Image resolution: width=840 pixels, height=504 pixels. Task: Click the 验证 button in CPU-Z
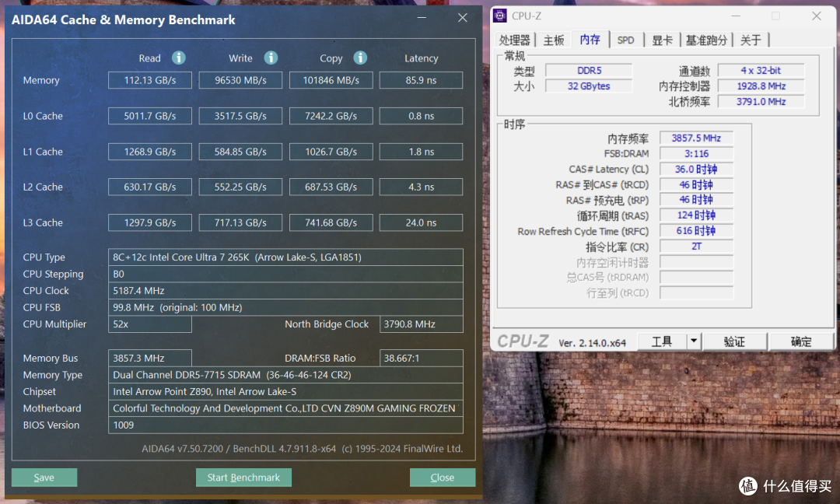click(x=734, y=341)
